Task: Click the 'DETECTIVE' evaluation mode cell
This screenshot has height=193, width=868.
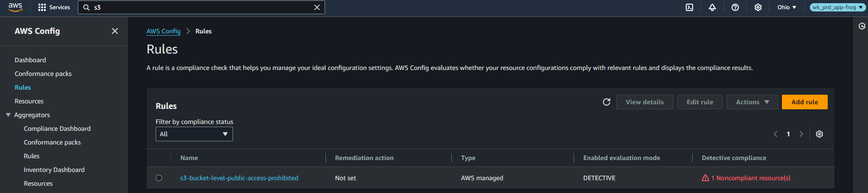Action: point(599,178)
